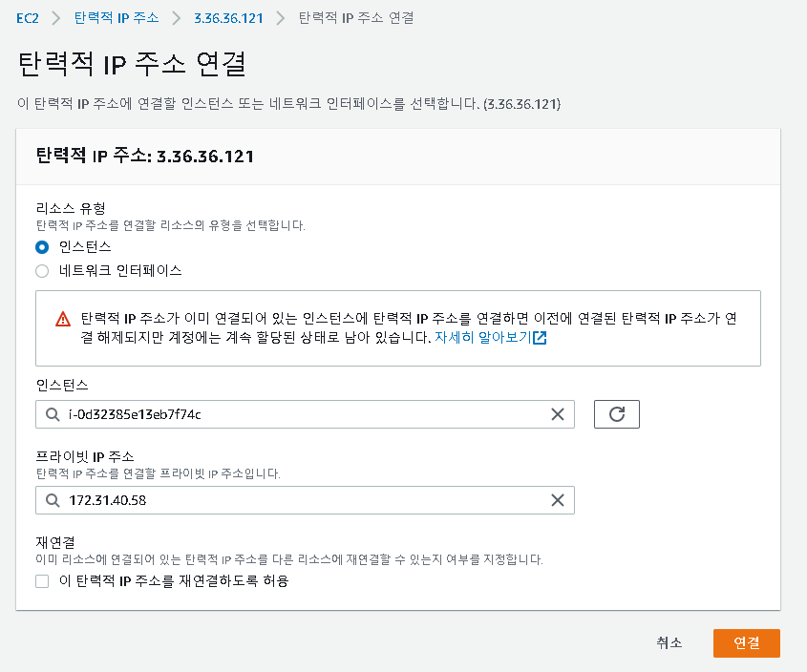Screen dimensions: 807x672
Task: Go to 탄력적 IP 주소 breadcrumb
Action: [117, 18]
